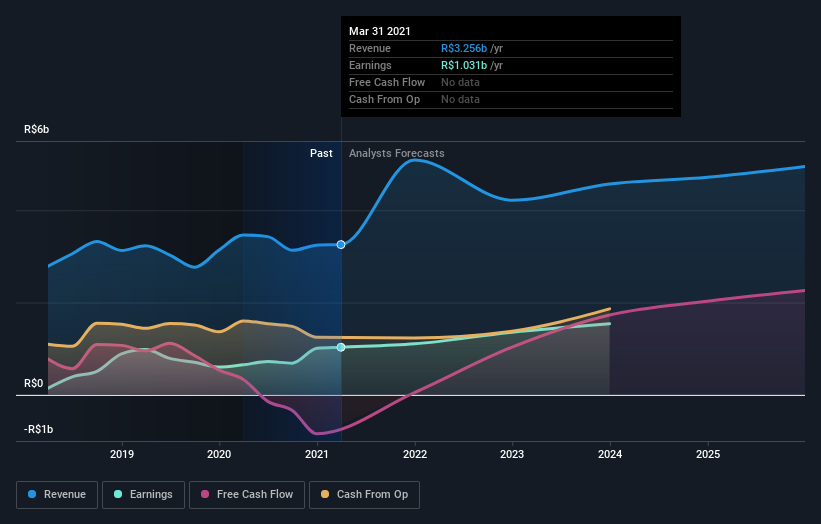This screenshot has width=821, height=524.
Task: Select the earnings data point at Mar 2021
Action: click(341, 347)
